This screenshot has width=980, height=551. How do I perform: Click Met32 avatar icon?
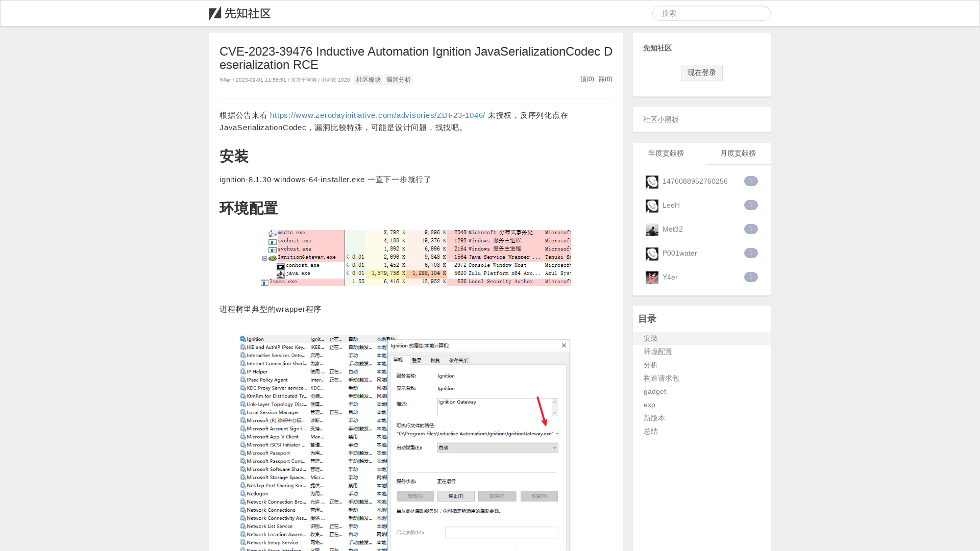click(652, 230)
